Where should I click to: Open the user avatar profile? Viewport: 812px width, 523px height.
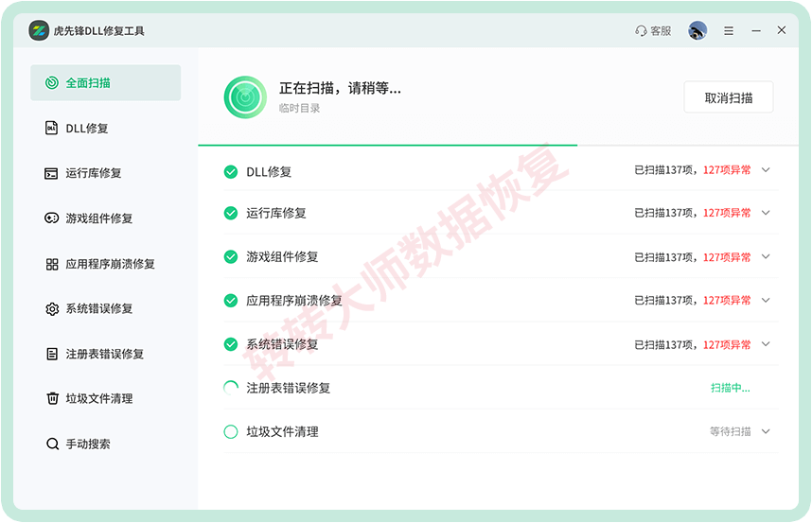coord(697,30)
